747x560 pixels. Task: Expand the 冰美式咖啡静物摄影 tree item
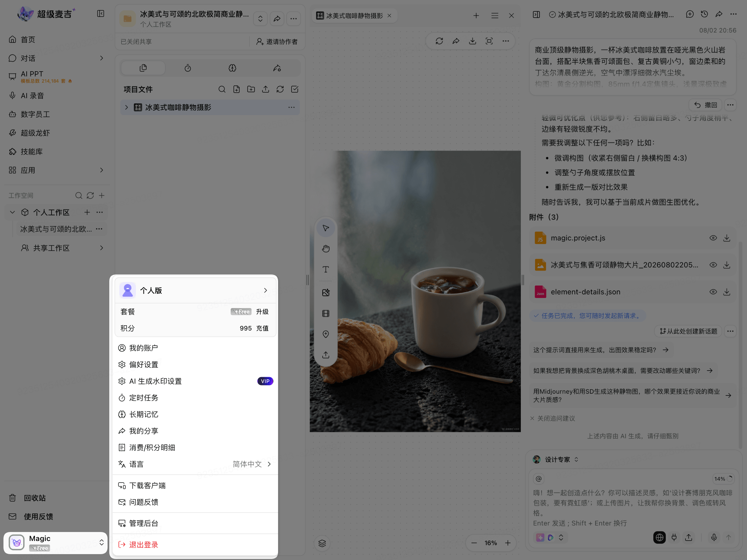click(x=127, y=108)
